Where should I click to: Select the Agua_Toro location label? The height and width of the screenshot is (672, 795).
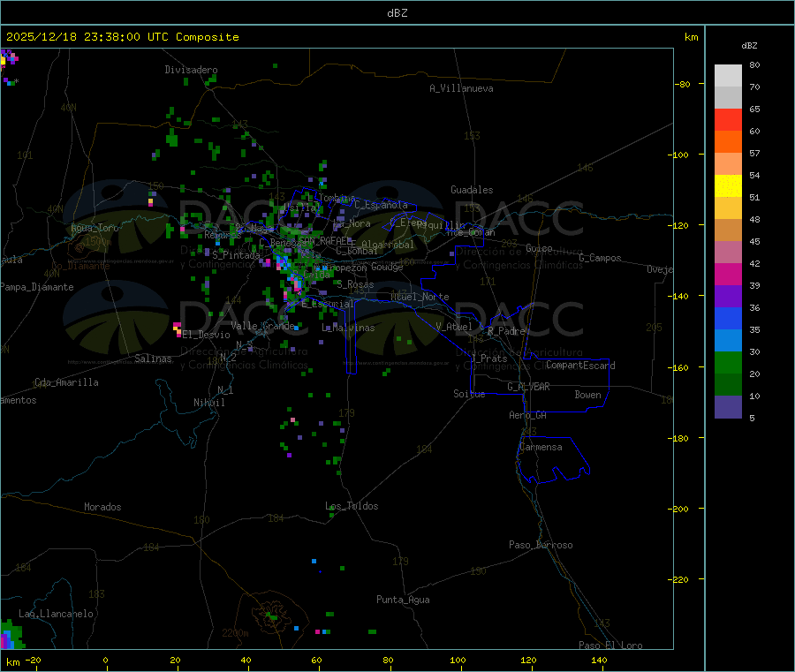coord(95,228)
